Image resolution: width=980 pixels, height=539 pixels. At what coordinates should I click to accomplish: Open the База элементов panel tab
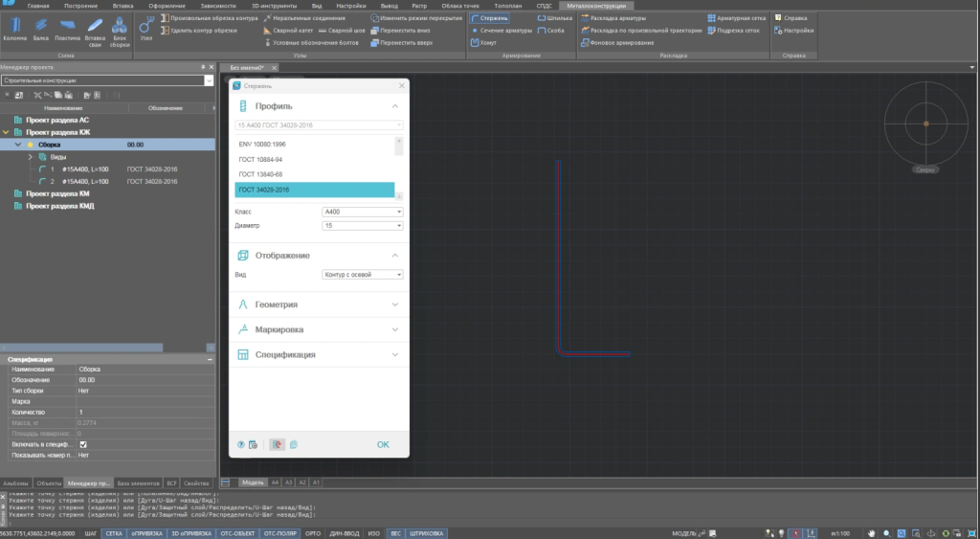click(x=140, y=483)
